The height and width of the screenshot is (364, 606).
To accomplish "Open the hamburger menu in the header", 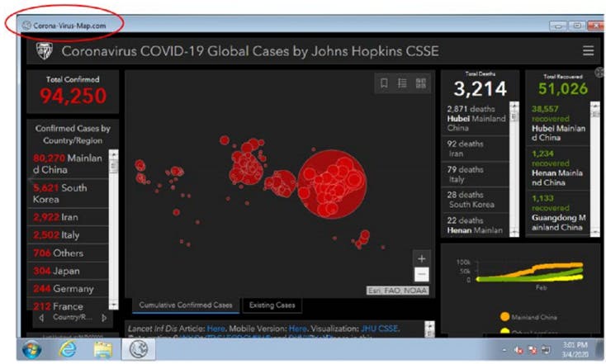I will [x=588, y=51].
